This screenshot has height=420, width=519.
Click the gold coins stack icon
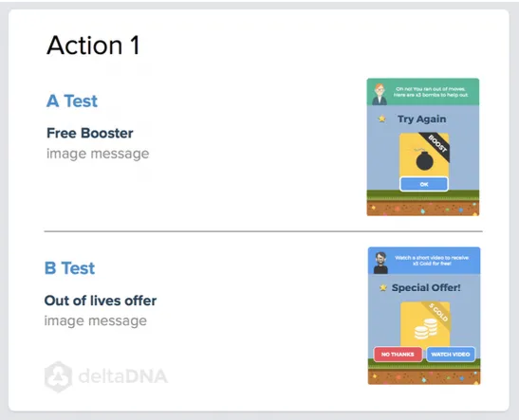(x=426, y=329)
